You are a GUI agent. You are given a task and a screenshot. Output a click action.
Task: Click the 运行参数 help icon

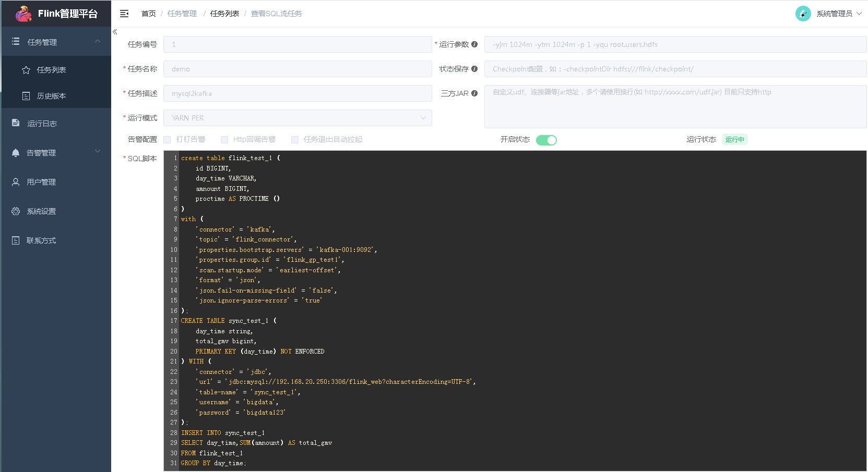click(x=474, y=44)
